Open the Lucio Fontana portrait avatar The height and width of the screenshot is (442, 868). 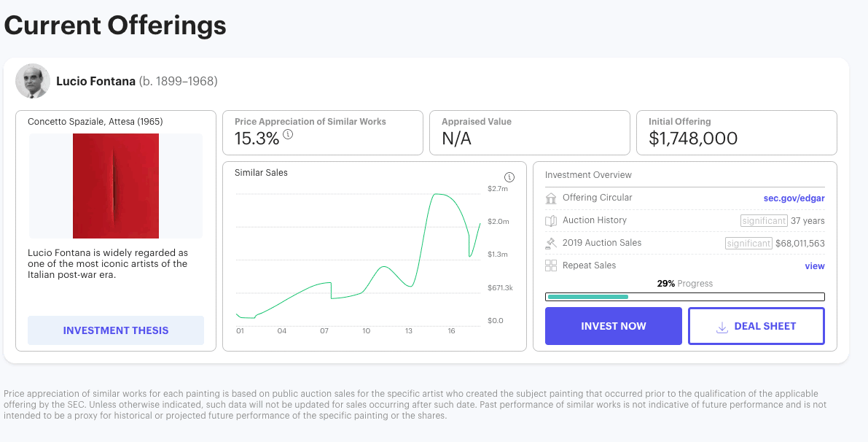pyautogui.click(x=33, y=81)
